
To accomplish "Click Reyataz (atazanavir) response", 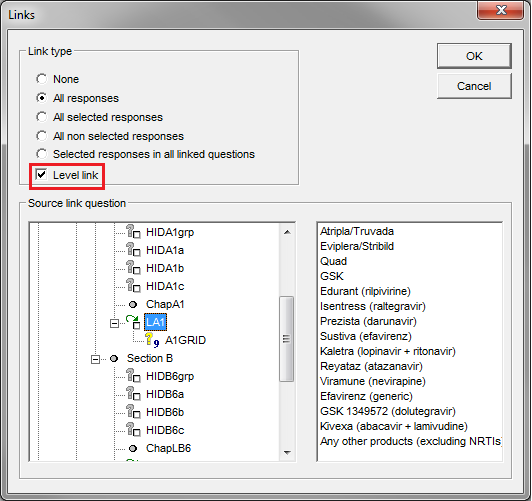I will point(372,366).
